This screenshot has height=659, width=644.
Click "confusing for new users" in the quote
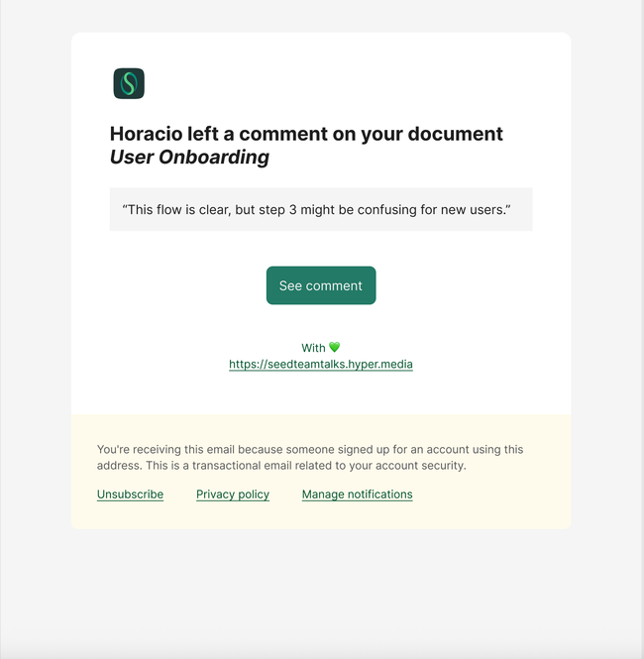(x=432, y=210)
